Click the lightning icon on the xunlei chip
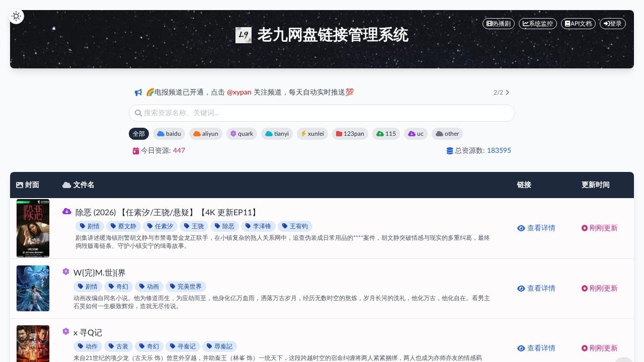Viewport: 644px width, 362px height. pos(303,134)
